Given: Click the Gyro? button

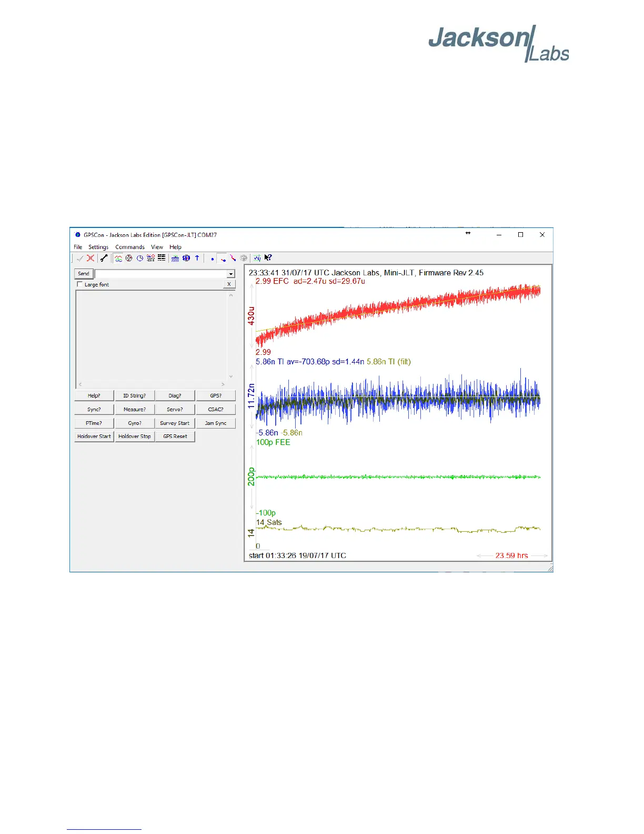Looking at the screenshot, I should click(135, 423).
